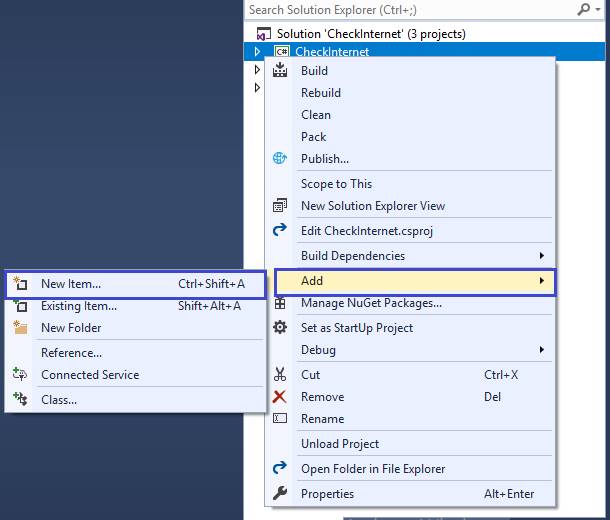The width and height of the screenshot is (610, 520).
Task: Click the Rename icon
Action: [280, 418]
